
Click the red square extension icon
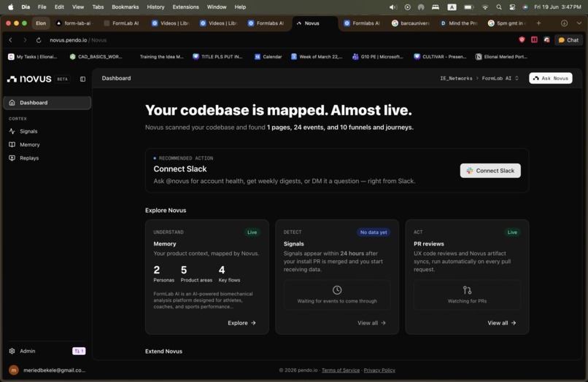(534, 40)
